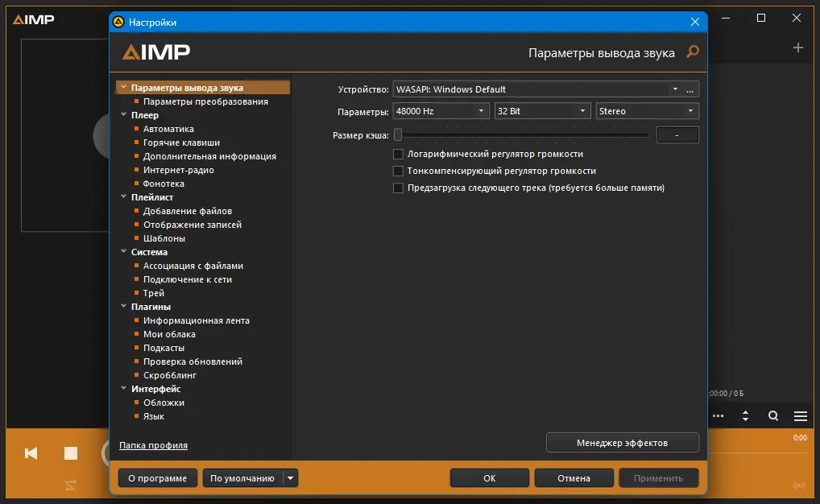820x504 pixels.
Task: Click plus icon to add playlist tab
Action: click(798, 48)
